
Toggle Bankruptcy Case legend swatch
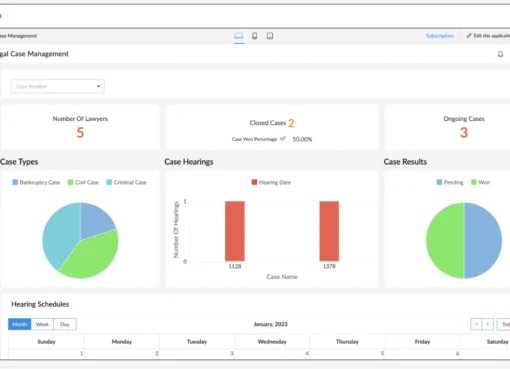click(x=15, y=182)
